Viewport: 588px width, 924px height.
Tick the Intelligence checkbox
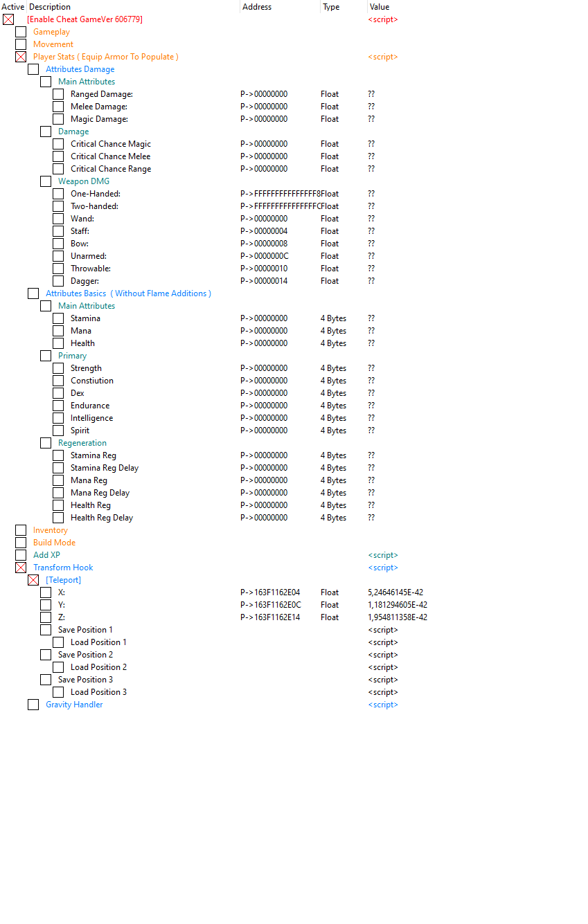pos(58,418)
